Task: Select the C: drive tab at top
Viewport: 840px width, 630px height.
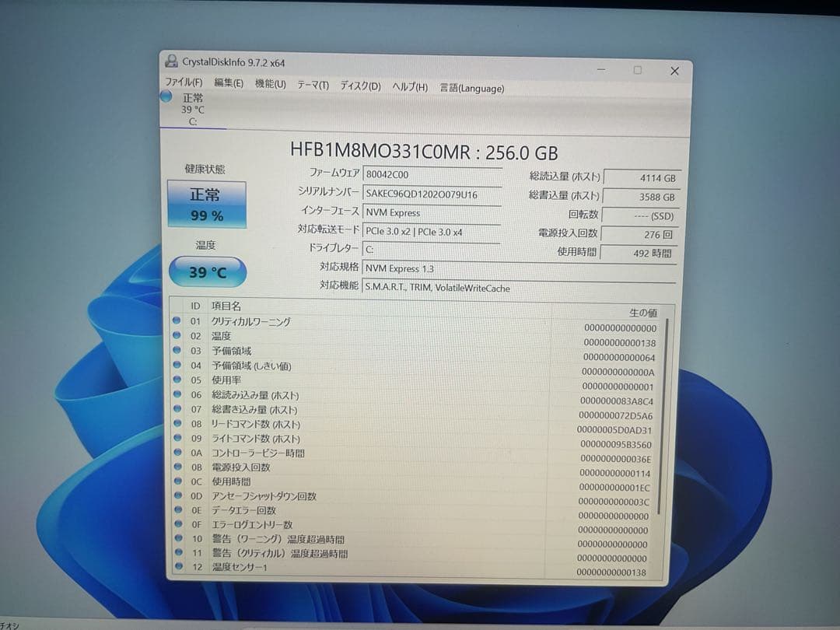Action: click(192, 110)
